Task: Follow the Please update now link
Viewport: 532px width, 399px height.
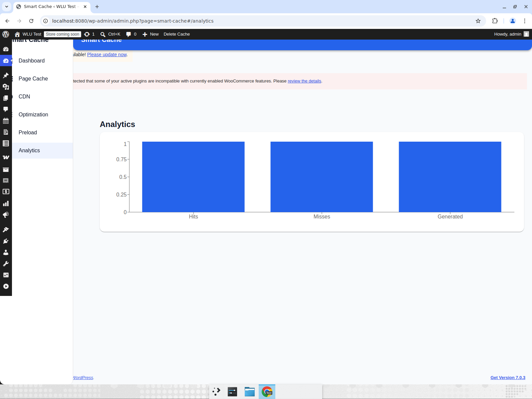Action: click(x=107, y=55)
